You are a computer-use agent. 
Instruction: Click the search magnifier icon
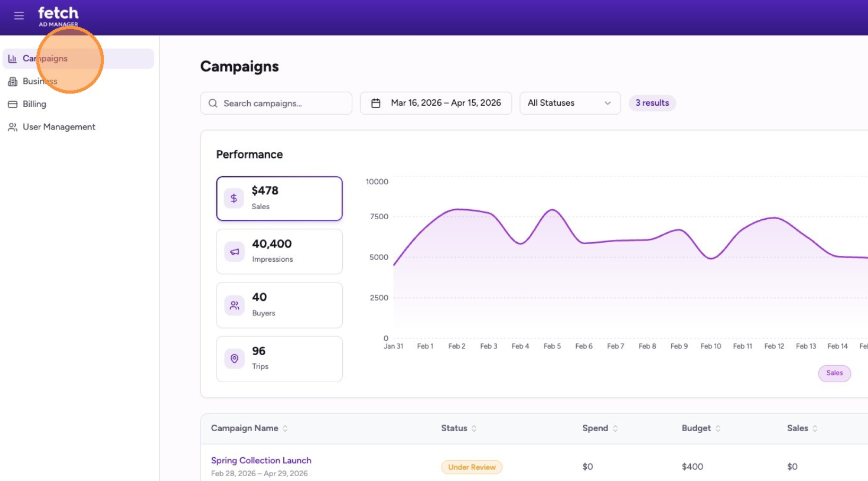(x=213, y=103)
